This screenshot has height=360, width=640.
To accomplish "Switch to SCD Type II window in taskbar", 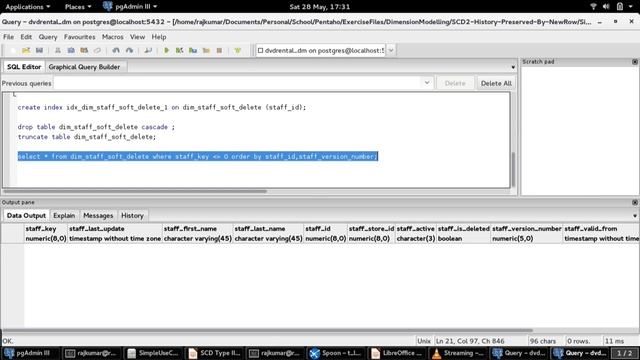I will pyautogui.click(x=213, y=353).
